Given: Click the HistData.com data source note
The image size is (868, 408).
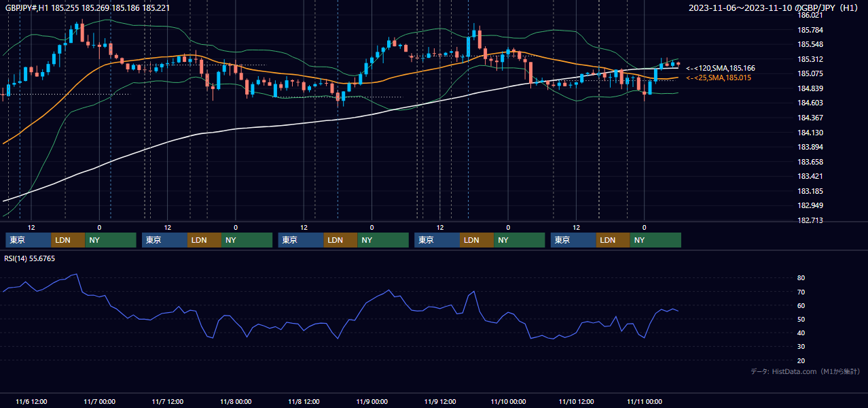Looking at the screenshot, I should click(x=806, y=371).
